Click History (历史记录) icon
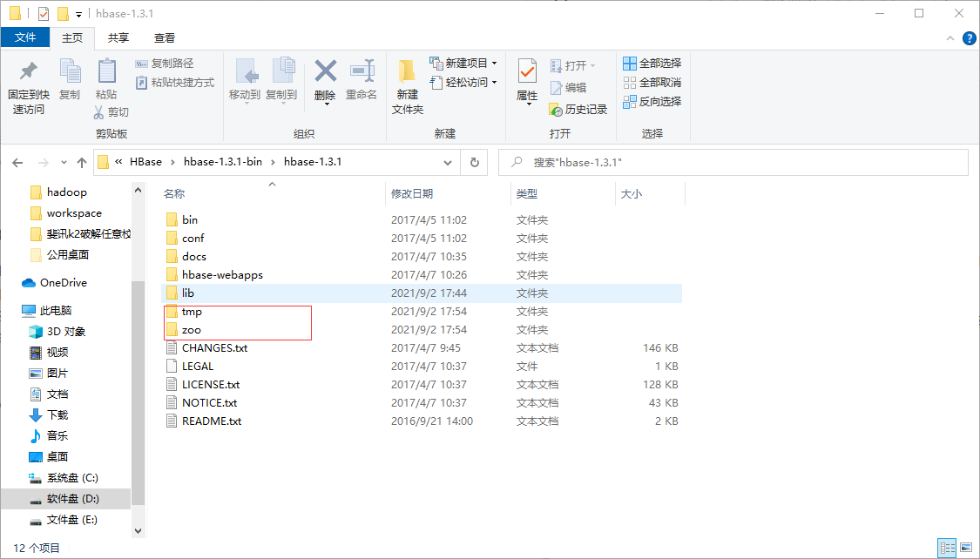The height and width of the screenshot is (559, 980). pyautogui.click(x=556, y=110)
